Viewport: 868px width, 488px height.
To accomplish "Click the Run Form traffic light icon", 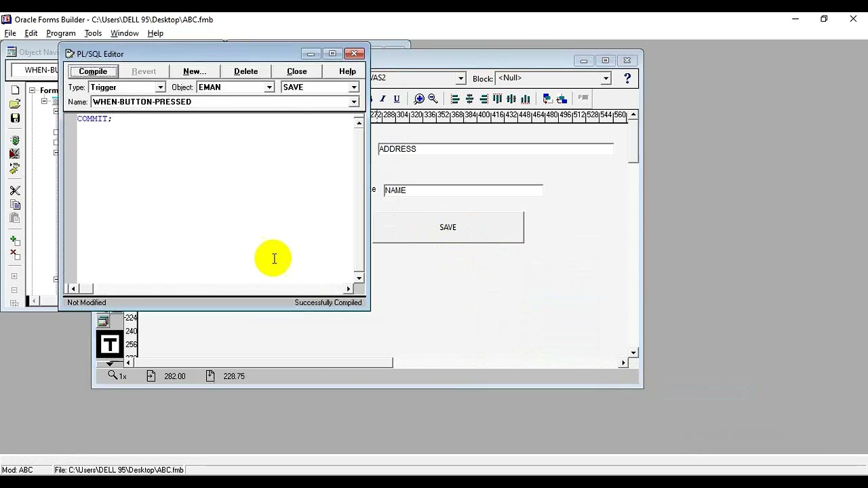I will (x=15, y=140).
